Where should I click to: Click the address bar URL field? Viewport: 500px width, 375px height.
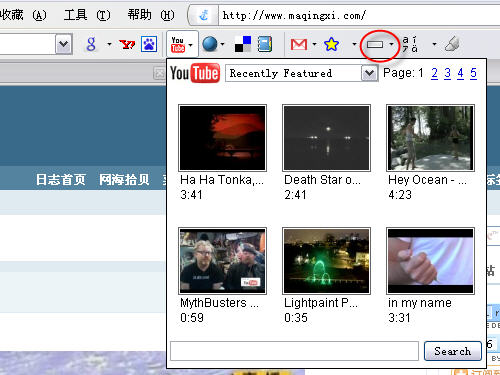click(359, 15)
